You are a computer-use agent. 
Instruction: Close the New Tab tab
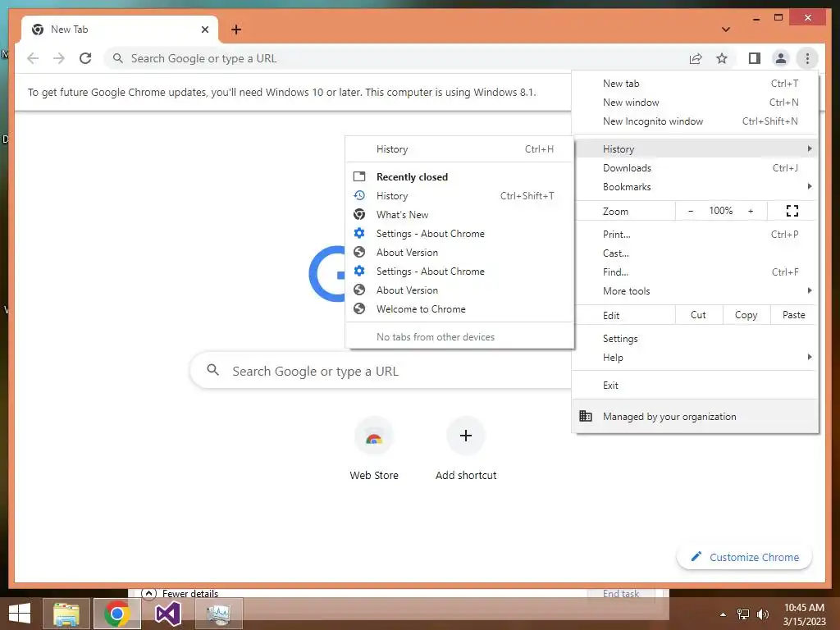coord(204,30)
